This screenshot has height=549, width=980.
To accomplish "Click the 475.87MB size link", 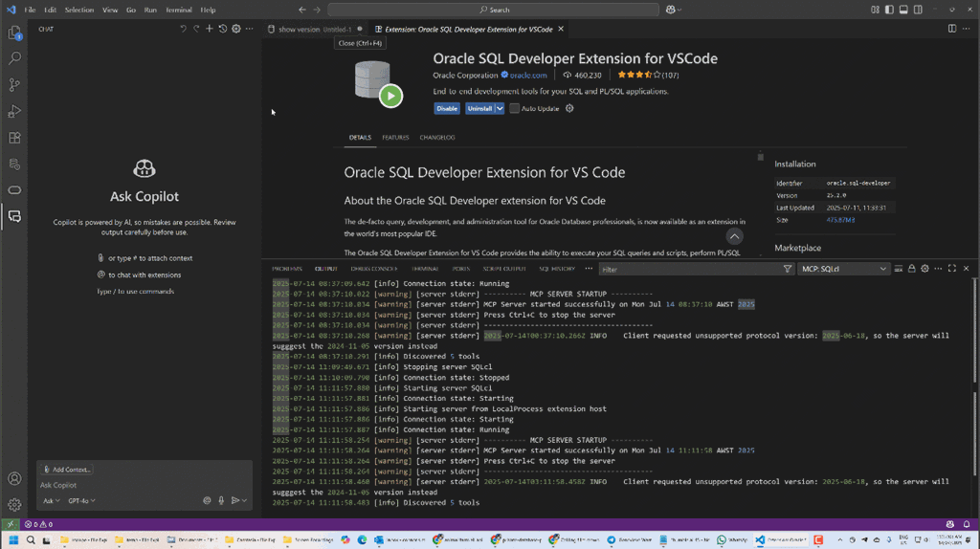I will (840, 220).
